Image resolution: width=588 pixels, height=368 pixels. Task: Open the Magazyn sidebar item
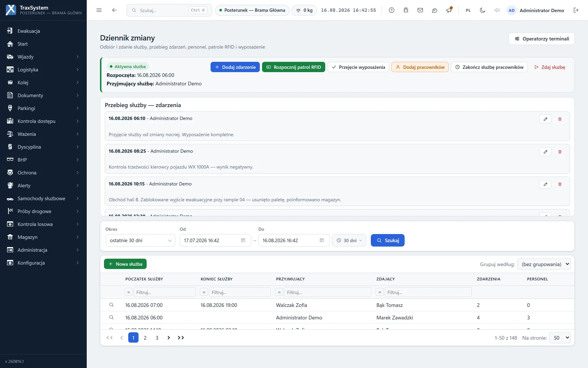43,237
